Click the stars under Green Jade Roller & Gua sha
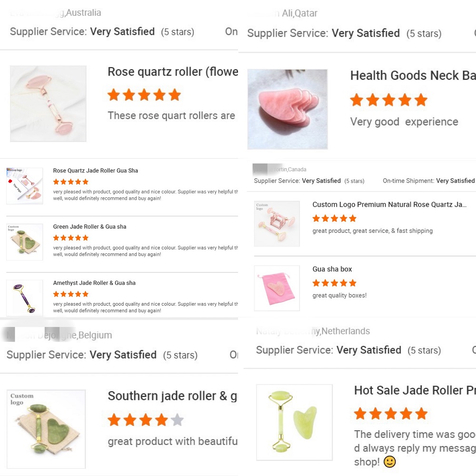 (71, 238)
